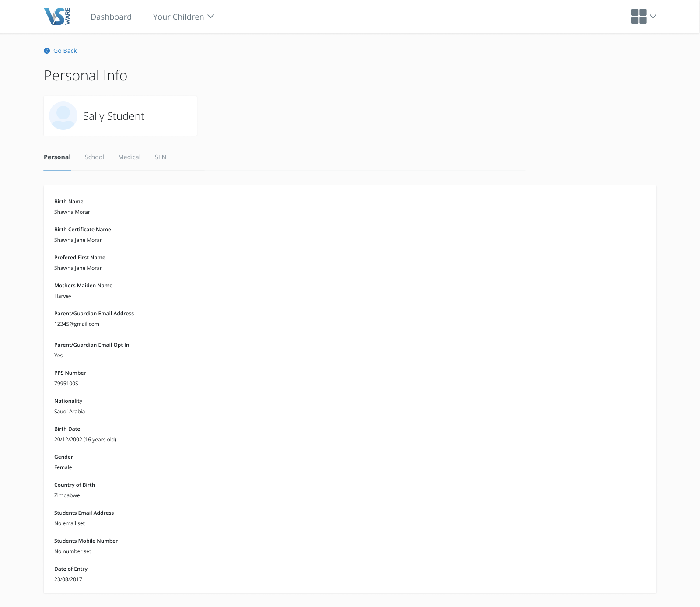Expand the chevron beside the grid icon
The image size is (700, 607).
pyautogui.click(x=653, y=17)
